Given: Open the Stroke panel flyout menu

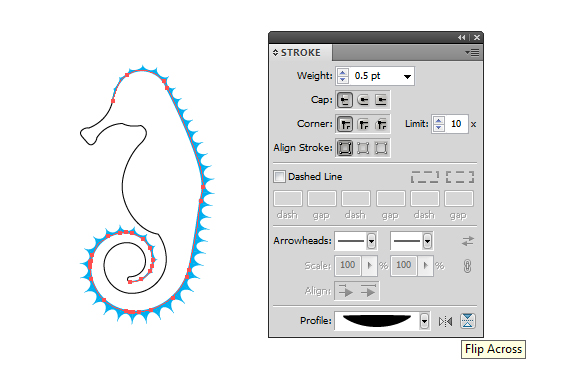Looking at the screenshot, I should [x=472, y=53].
